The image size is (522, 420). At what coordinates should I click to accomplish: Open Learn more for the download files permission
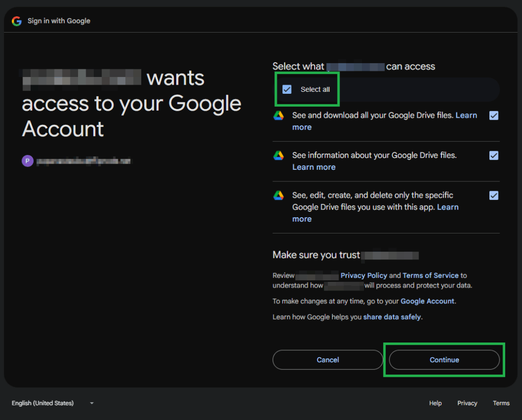466,116
